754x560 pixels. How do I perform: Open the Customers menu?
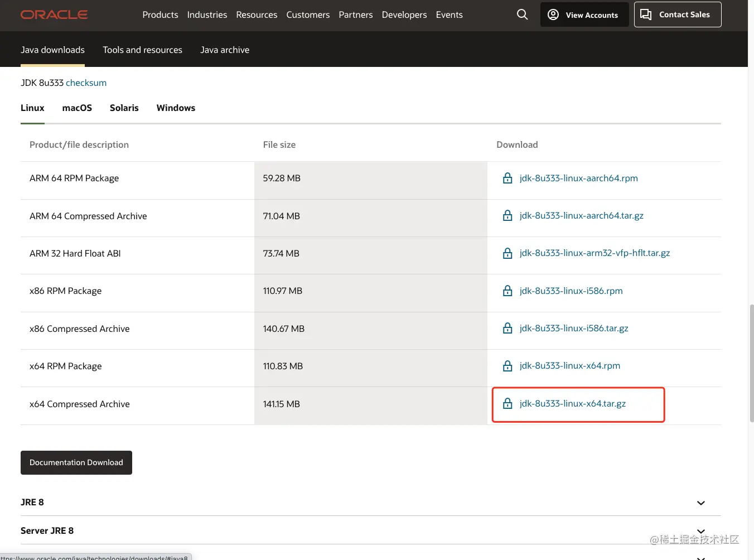click(308, 15)
